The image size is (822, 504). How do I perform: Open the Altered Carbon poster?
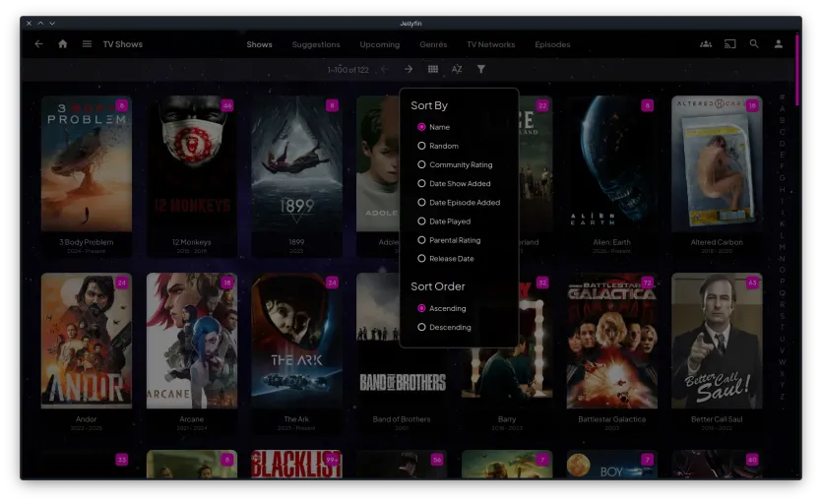(717, 163)
